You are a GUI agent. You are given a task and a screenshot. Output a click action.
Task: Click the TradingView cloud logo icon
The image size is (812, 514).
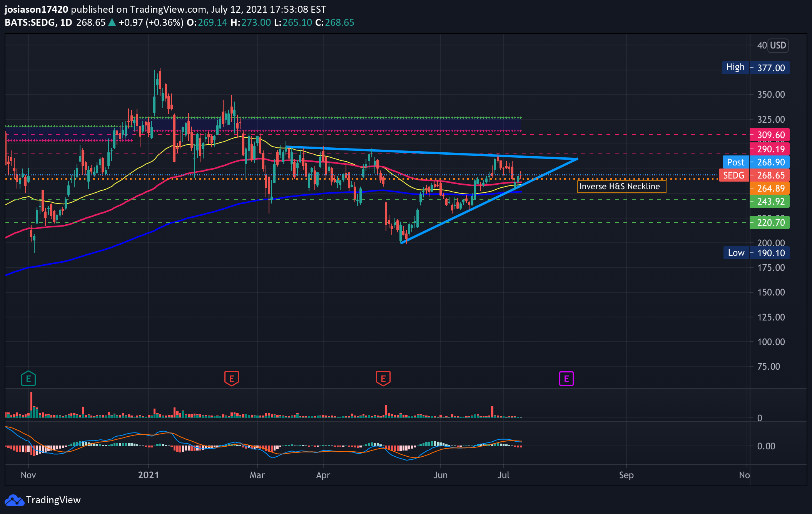14,500
